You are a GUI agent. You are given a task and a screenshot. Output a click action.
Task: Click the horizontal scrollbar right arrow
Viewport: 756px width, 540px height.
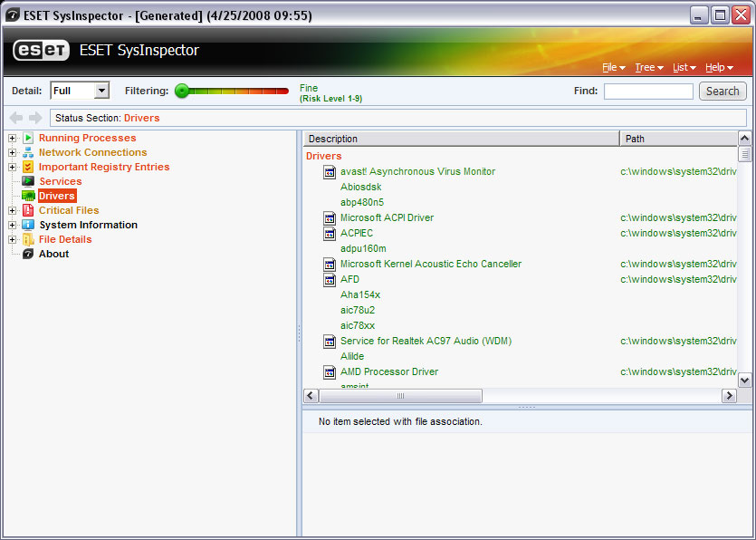729,396
